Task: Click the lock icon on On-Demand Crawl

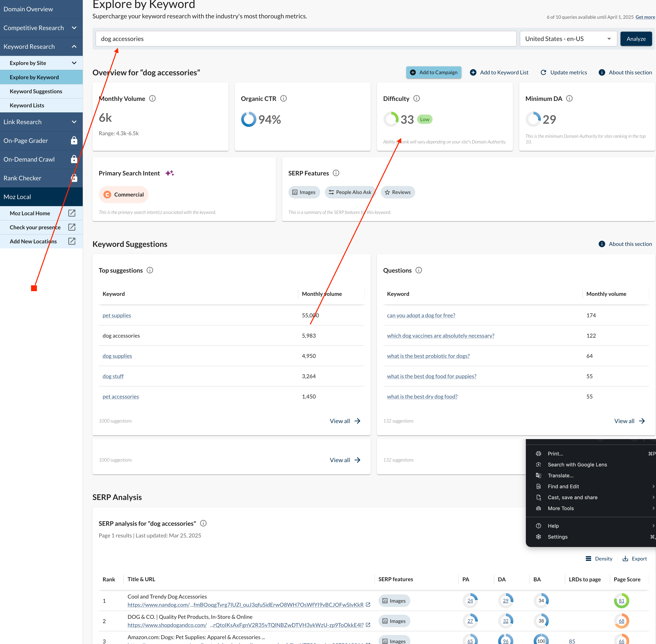Action: coord(74,159)
